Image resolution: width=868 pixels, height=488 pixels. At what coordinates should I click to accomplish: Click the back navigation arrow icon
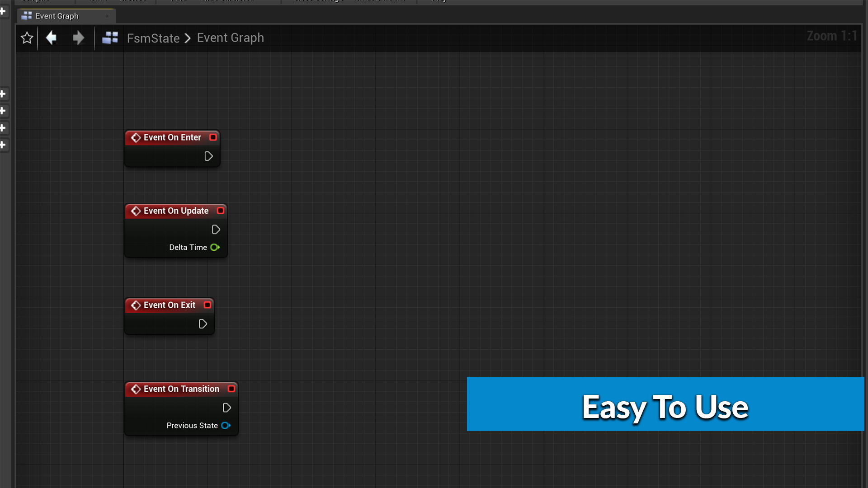click(x=52, y=38)
